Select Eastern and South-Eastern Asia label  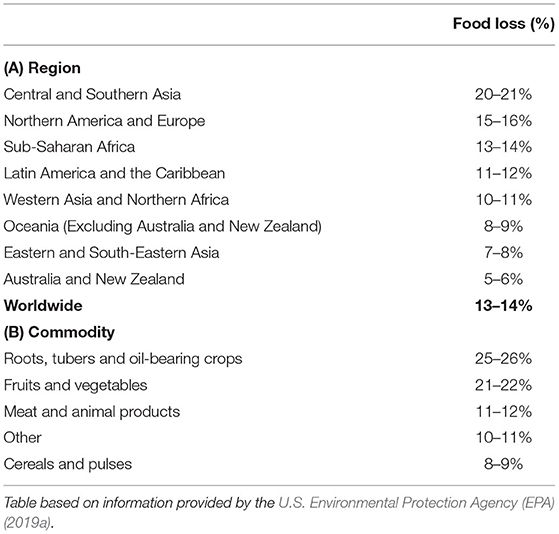pyautogui.click(x=111, y=253)
